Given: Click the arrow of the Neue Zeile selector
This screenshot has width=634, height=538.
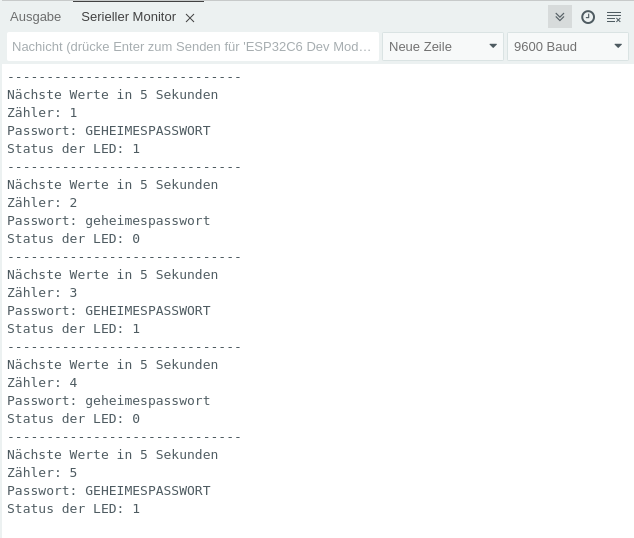Looking at the screenshot, I should [493, 47].
